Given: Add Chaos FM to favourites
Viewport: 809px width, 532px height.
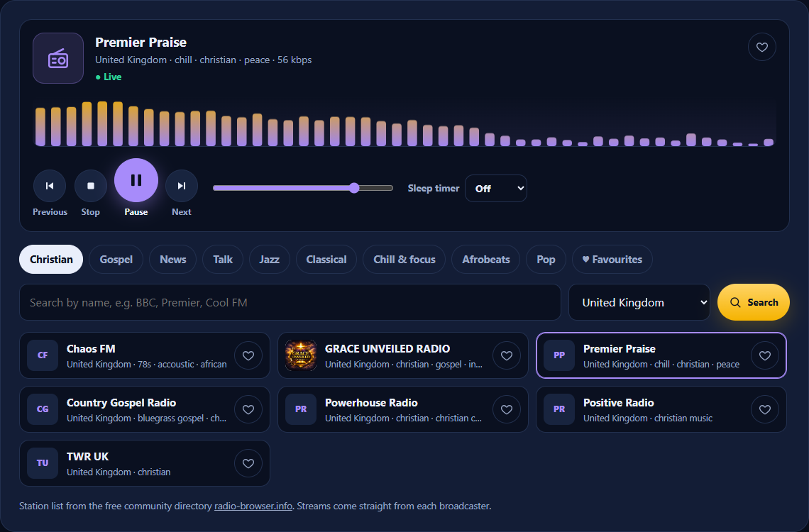Looking at the screenshot, I should (x=248, y=355).
